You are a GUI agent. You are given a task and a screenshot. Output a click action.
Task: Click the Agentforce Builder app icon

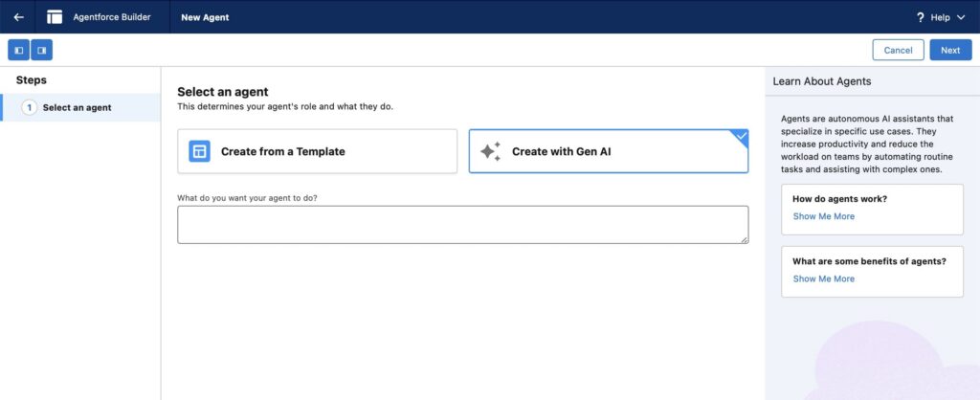click(55, 17)
